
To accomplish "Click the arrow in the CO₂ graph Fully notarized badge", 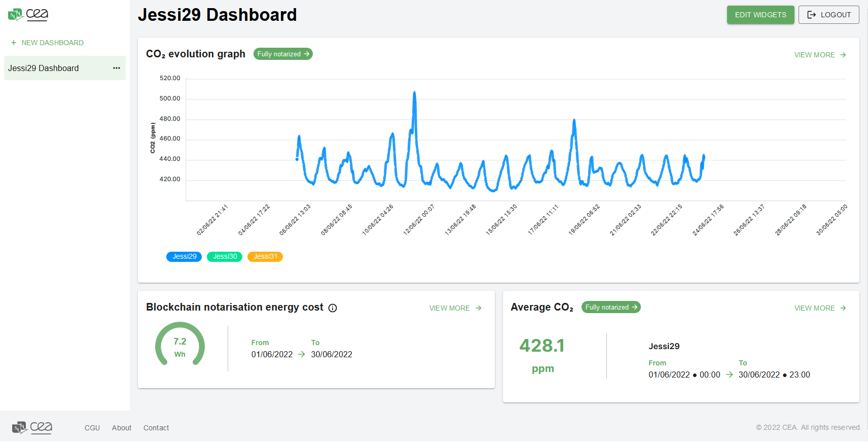I will pos(307,54).
